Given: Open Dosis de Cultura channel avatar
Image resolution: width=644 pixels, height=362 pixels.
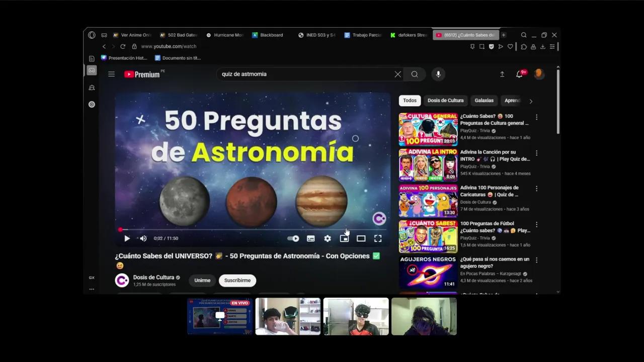Looking at the screenshot, I should [122, 281].
